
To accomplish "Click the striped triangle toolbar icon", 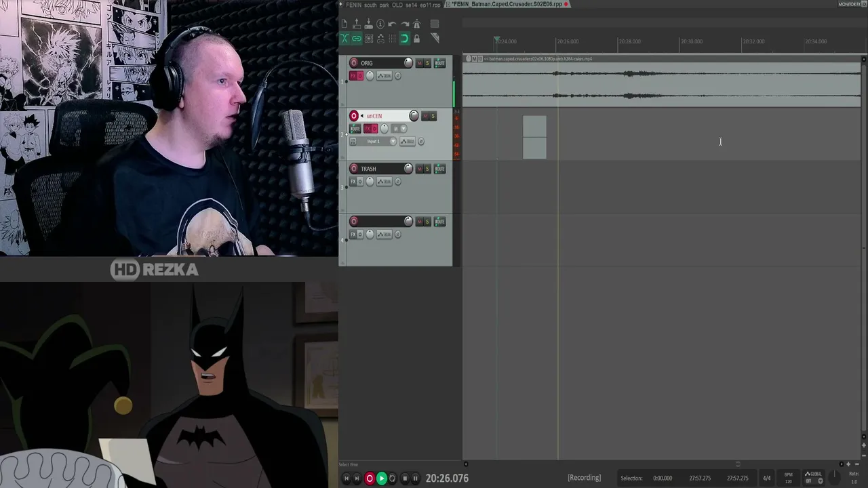I will point(435,39).
